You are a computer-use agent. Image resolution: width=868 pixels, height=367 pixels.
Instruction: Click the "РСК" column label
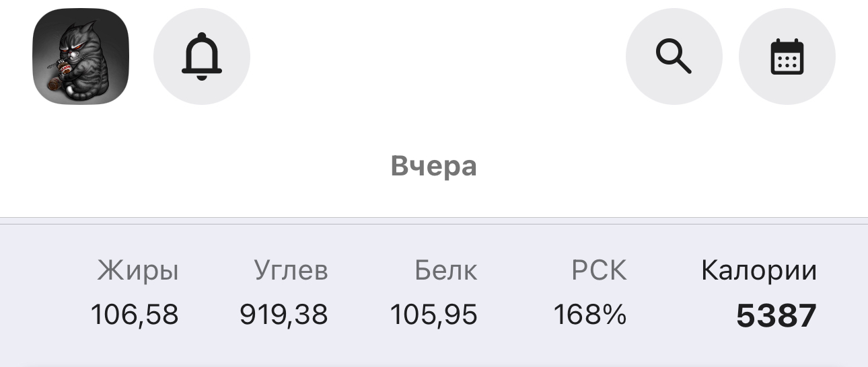click(598, 271)
